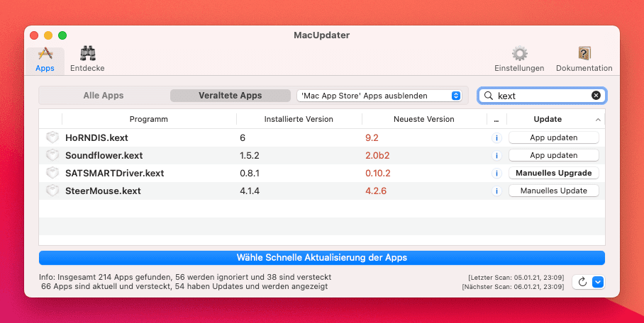Show info for SteerMouse.kext
This screenshot has width=644, height=323.
coord(496,191)
